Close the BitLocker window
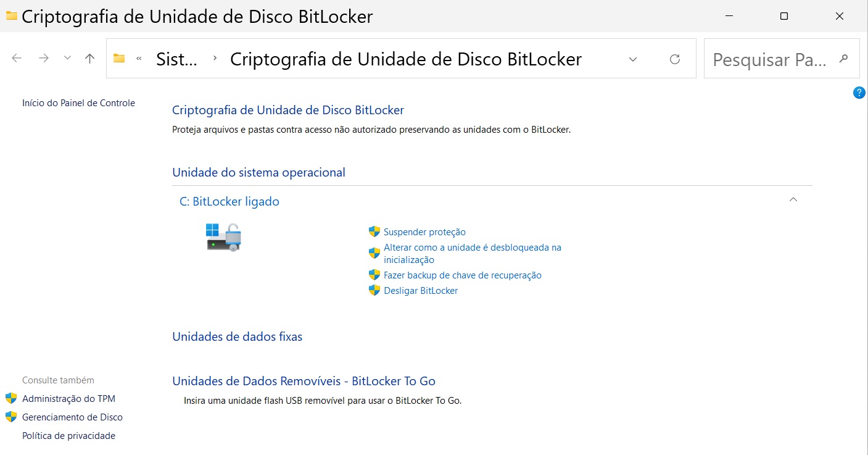This screenshot has width=868, height=455. pyautogui.click(x=840, y=16)
